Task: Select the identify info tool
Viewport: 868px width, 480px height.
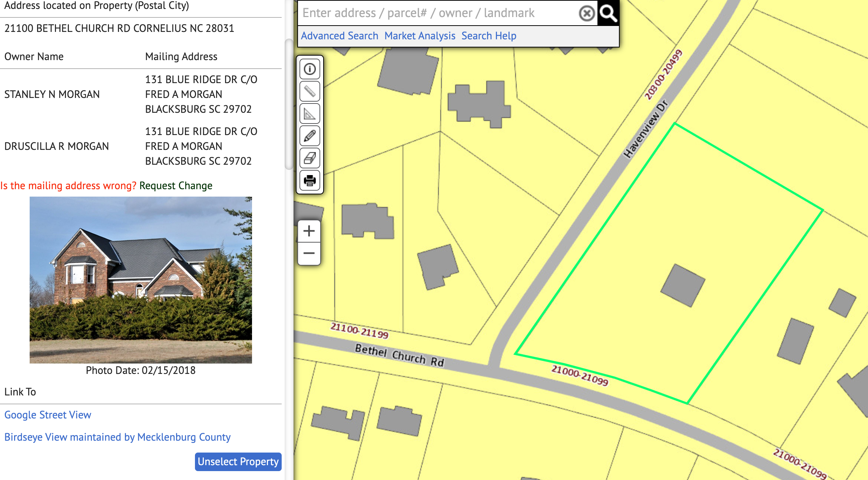Action: click(x=310, y=69)
